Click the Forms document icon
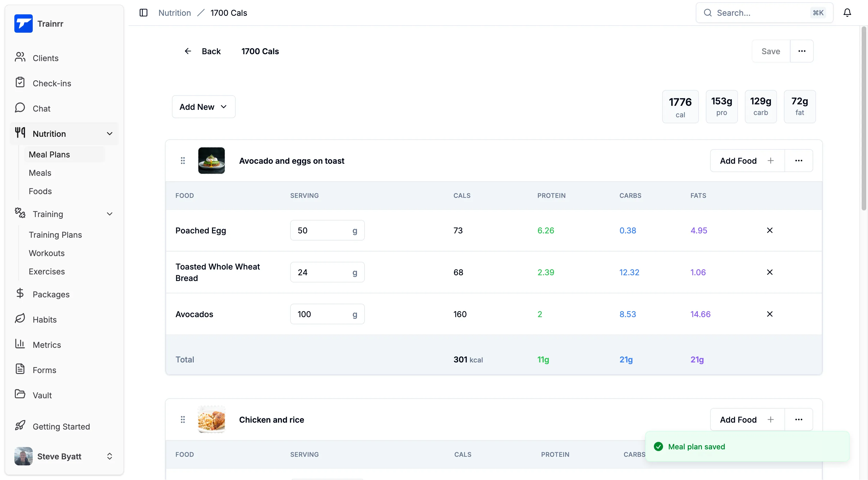Image resolution: width=868 pixels, height=480 pixels. 20,369
